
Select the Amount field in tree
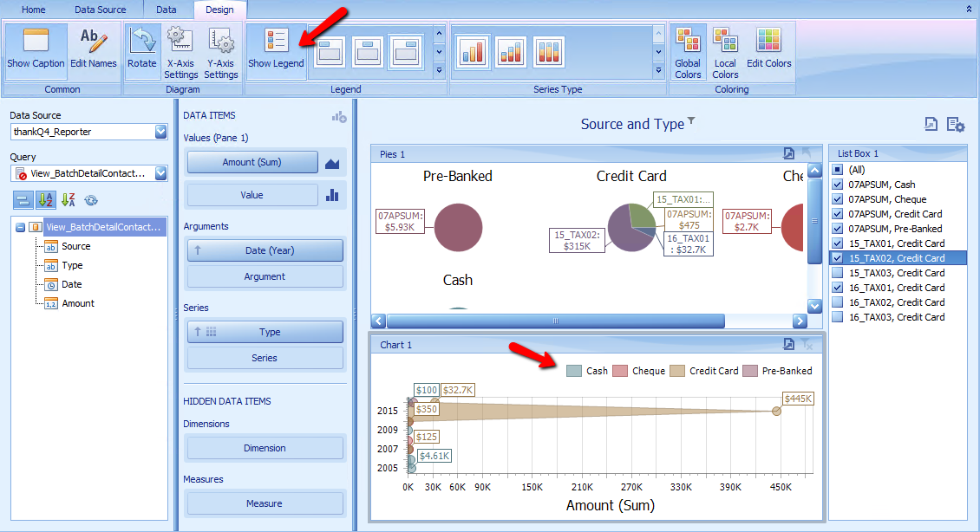78,303
